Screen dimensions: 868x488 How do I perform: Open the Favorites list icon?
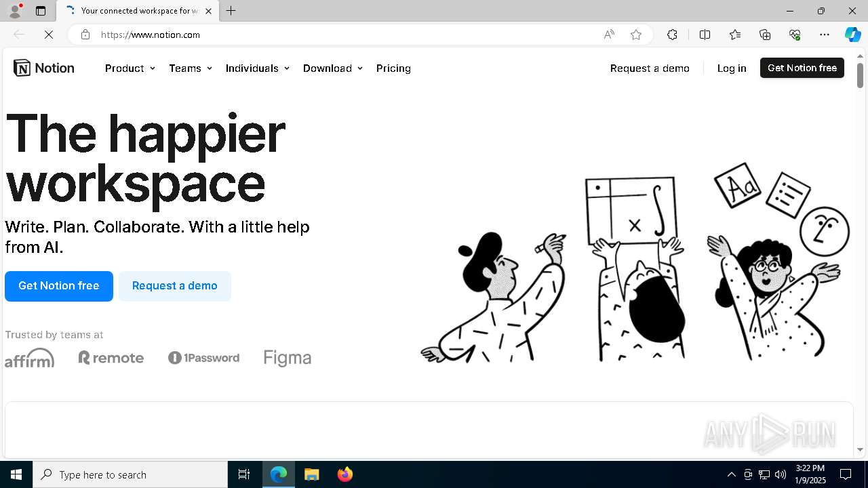[735, 35]
